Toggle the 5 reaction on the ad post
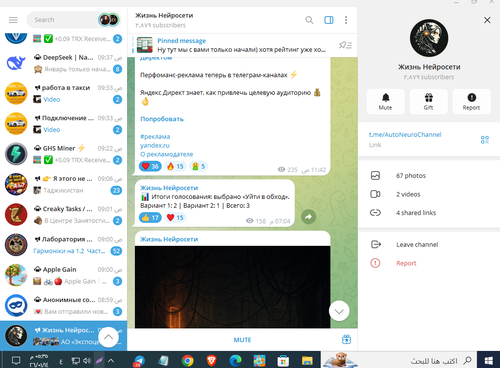Image resolution: width=500 pixels, height=368 pixels. [x=198, y=166]
